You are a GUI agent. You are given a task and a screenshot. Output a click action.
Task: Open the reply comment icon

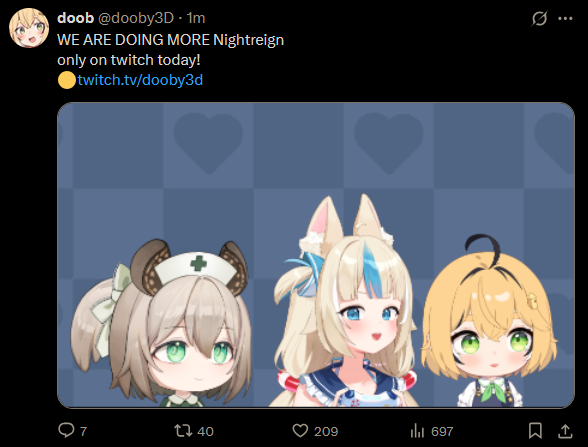click(x=66, y=430)
